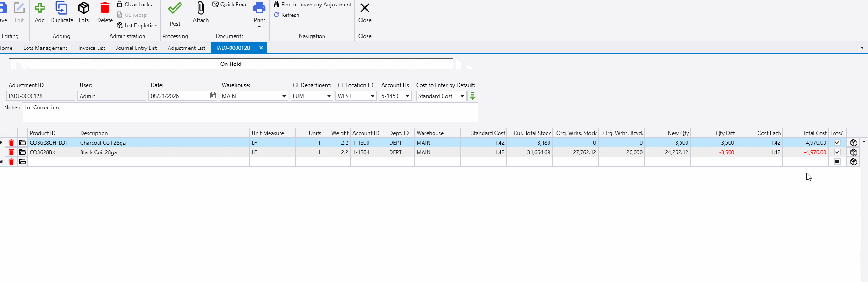This screenshot has width=868, height=282.
Task: Open folder for CO3628CH-LOT row
Action: click(22, 143)
